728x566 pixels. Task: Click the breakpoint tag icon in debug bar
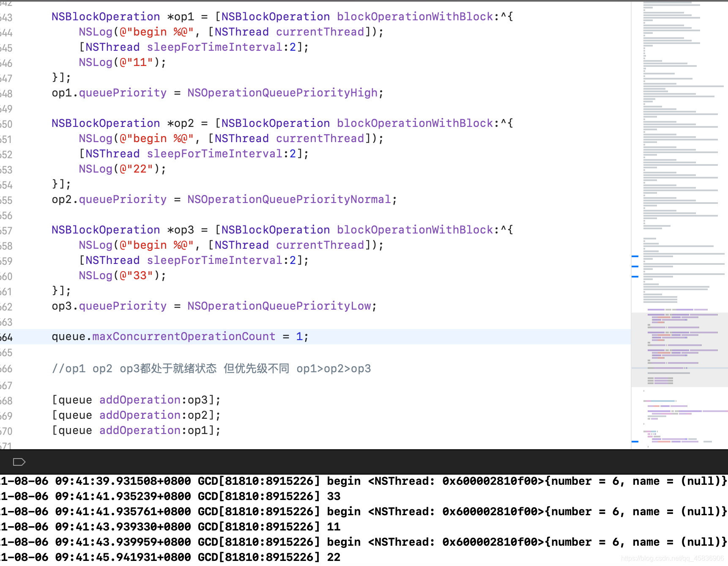point(19,462)
